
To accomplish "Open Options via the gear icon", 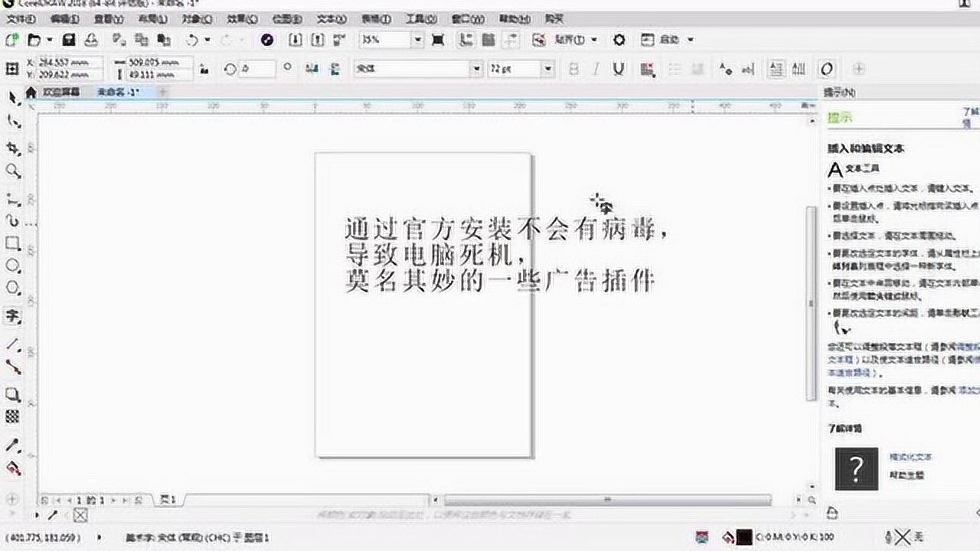I will click(x=619, y=39).
